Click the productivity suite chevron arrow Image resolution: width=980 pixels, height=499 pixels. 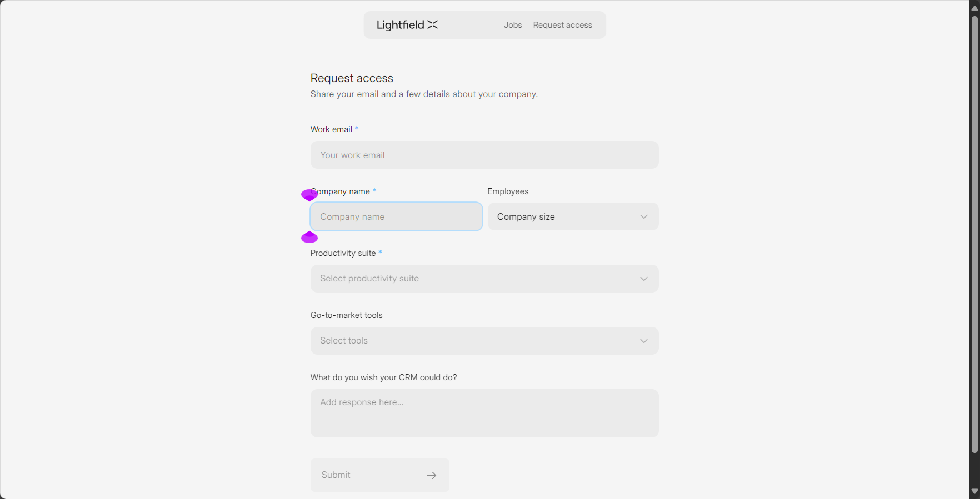coord(644,279)
